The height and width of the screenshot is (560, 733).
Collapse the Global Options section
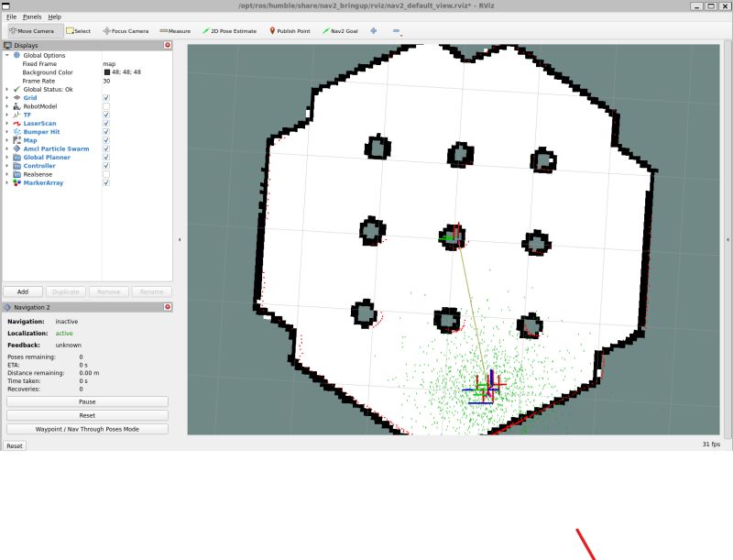[7, 55]
